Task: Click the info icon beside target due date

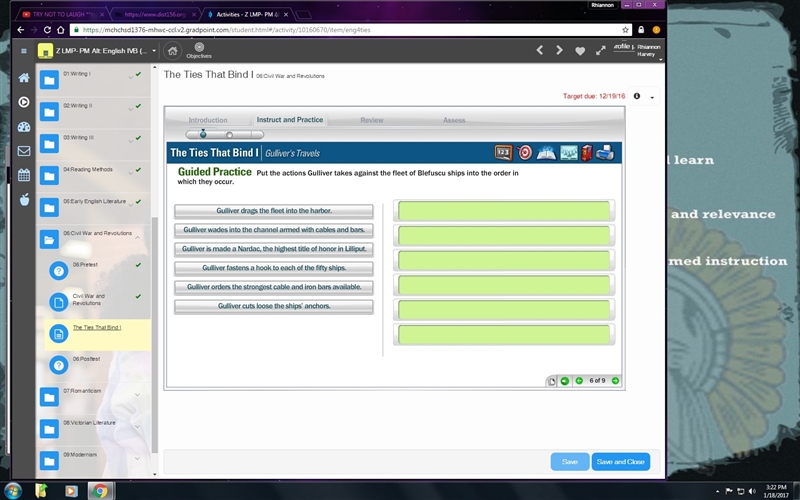Action: tap(637, 96)
